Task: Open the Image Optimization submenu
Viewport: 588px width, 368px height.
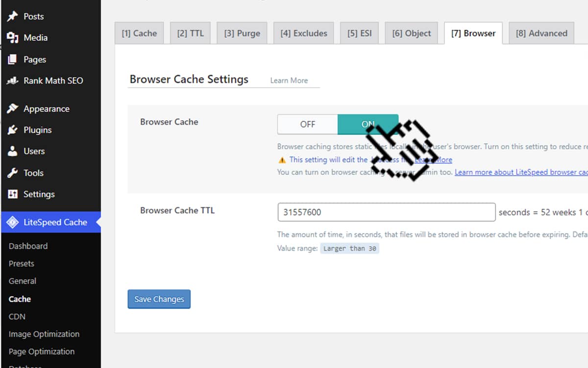Action: 44,334
